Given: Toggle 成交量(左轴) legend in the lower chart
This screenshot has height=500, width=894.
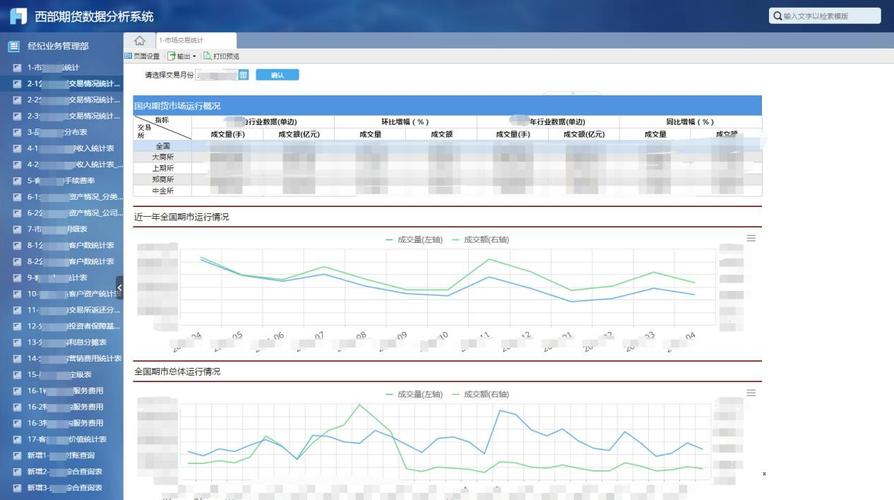Looking at the screenshot, I should tap(414, 394).
